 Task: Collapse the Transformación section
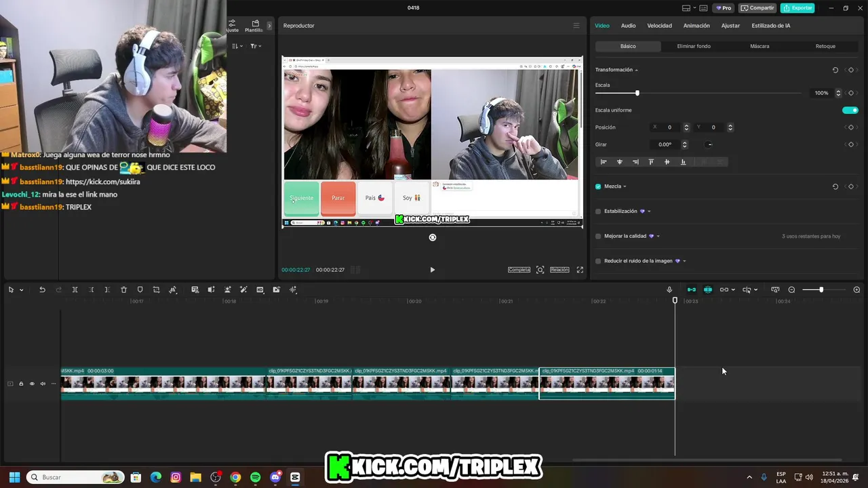tap(636, 70)
